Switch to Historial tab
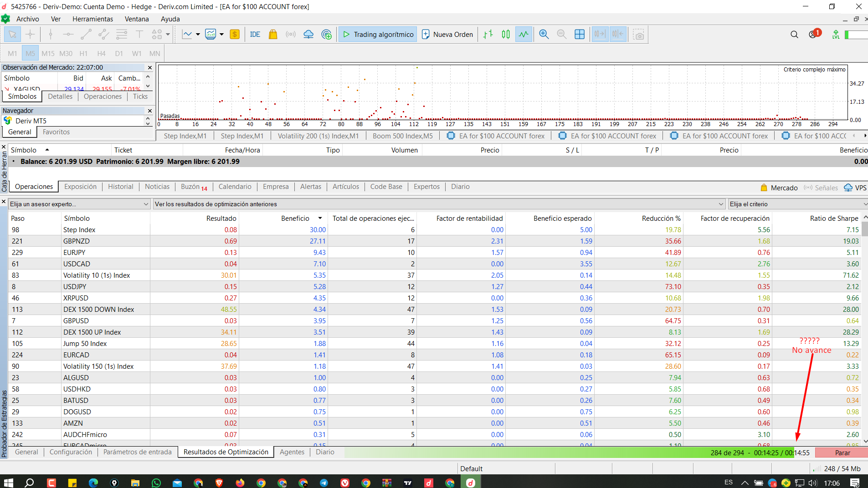The image size is (868, 488). pos(121,187)
